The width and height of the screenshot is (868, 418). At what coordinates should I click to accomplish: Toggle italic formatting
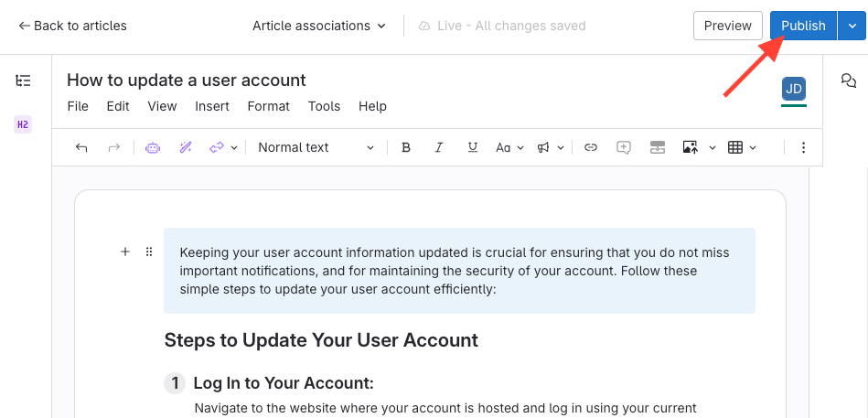click(439, 147)
